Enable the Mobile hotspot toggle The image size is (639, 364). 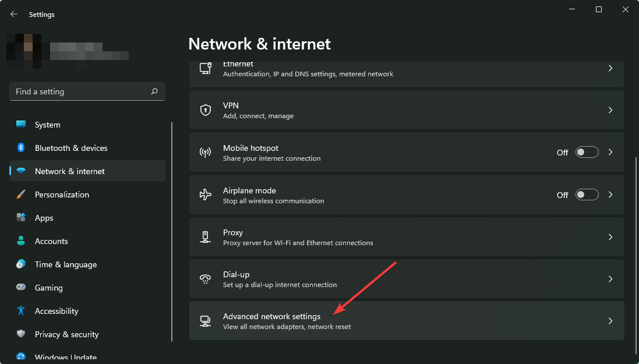pyautogui.click(x=587, y=152)
